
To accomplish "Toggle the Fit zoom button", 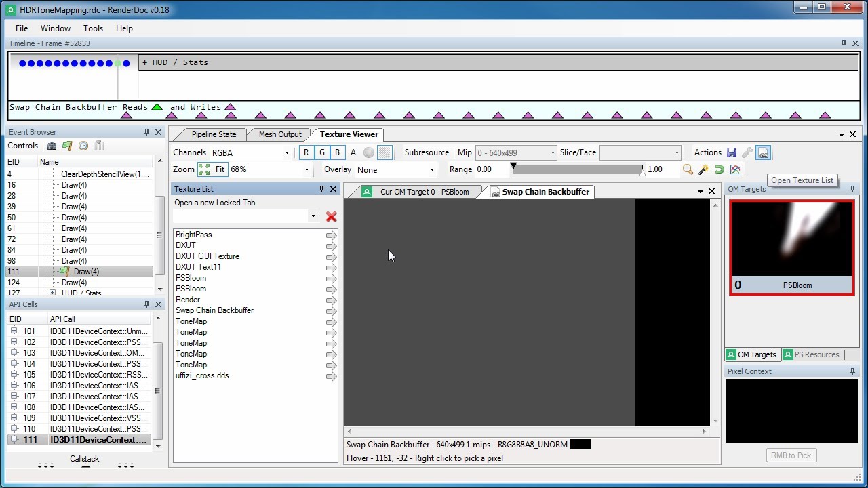I will pos(213,169).
